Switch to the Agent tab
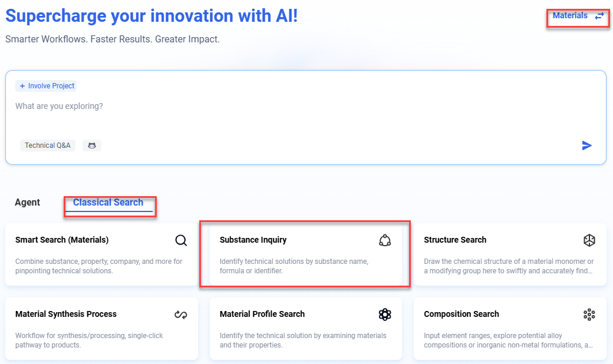The height and width of the screenshot is (364, 613). pyautogui.click(x=28, y=203)
